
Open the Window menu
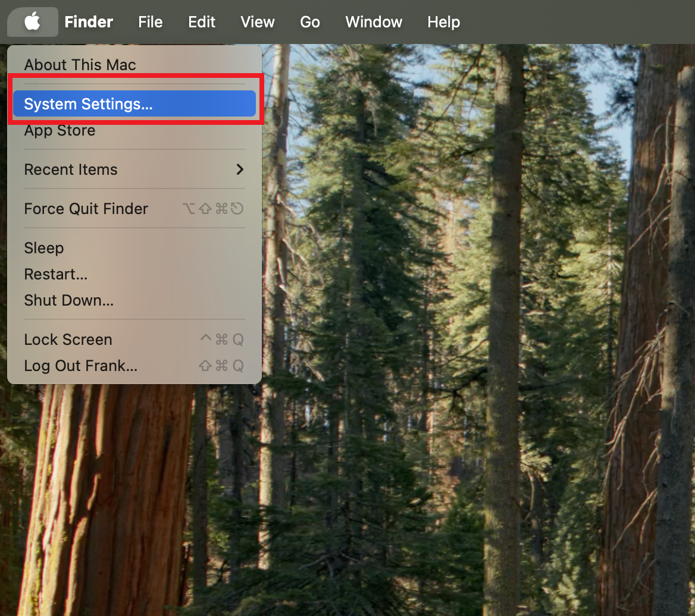[374, 22]
